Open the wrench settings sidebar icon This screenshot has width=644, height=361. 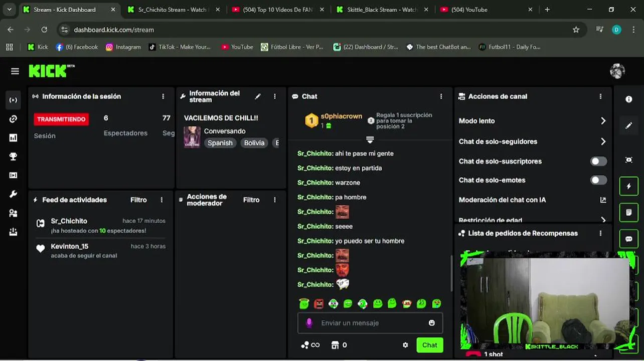point(14,194)
